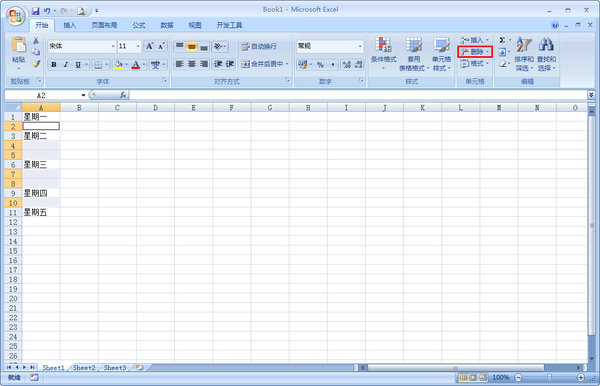Increase font size with large A
600x386 pixels.
coord(149,46)
